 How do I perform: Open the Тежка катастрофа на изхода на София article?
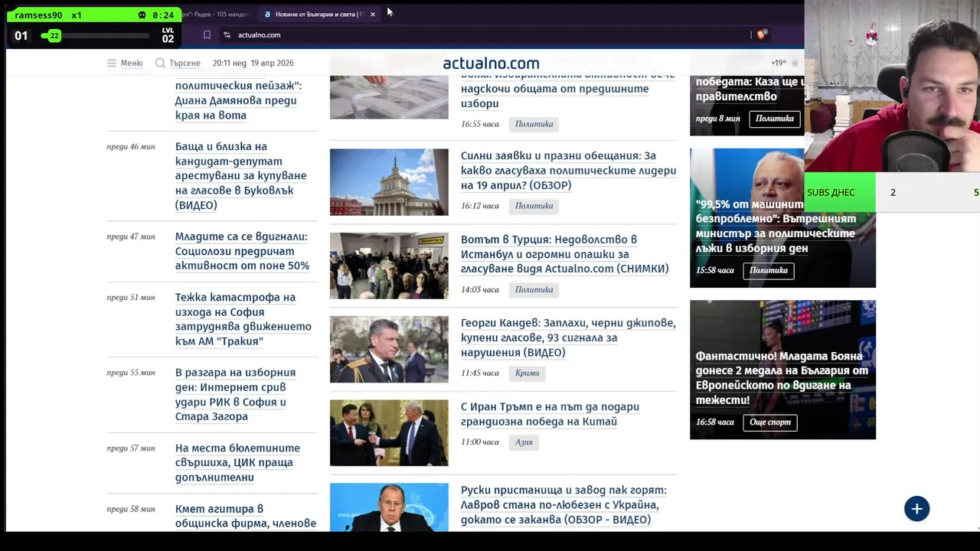click(x=243, y=319)
